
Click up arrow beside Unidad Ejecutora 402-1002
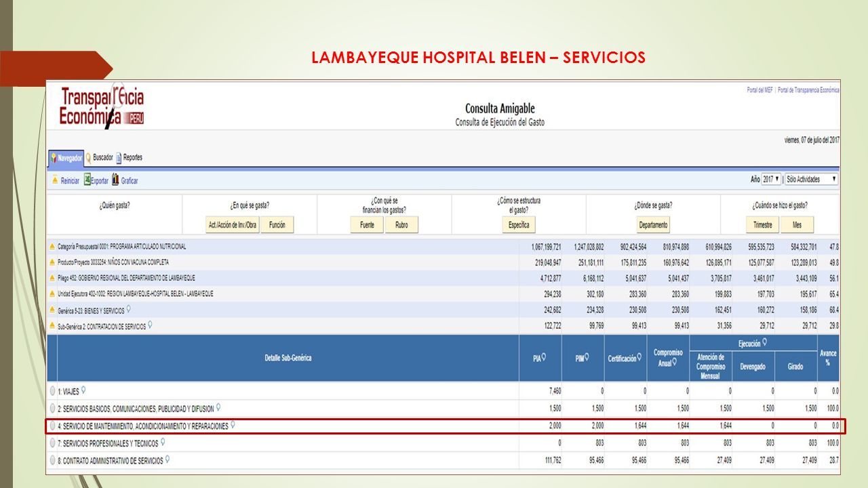pos(52,293)
